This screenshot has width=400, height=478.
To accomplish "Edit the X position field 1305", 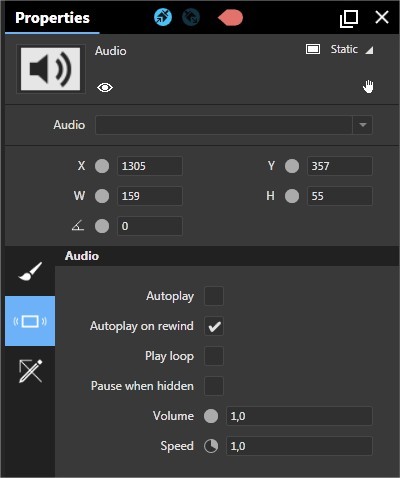I will click(150, 166).
